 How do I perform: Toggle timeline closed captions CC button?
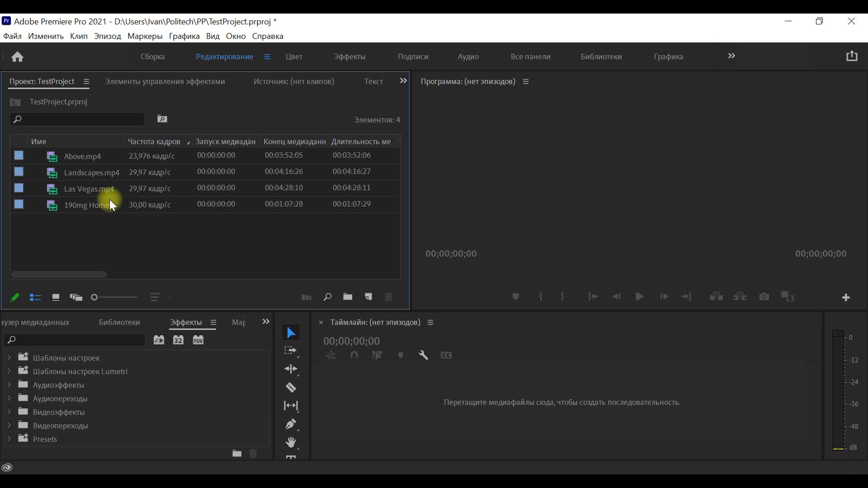(x=446, y=355)
